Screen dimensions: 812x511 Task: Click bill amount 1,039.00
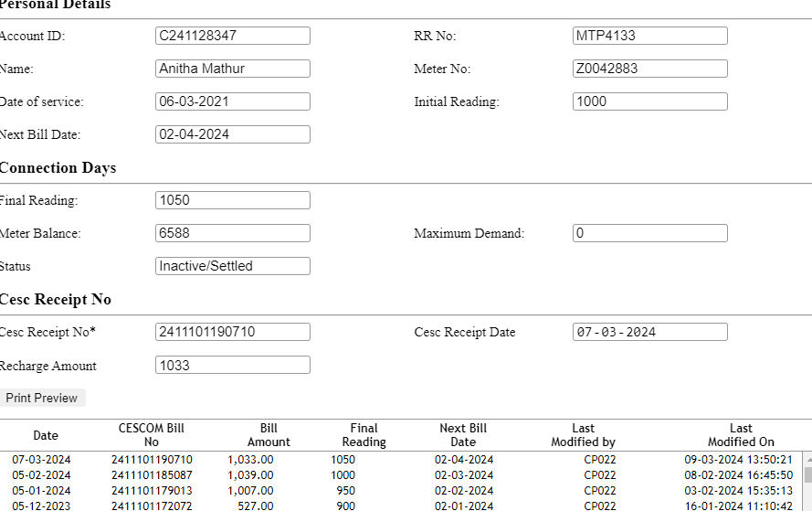[250, 475]
